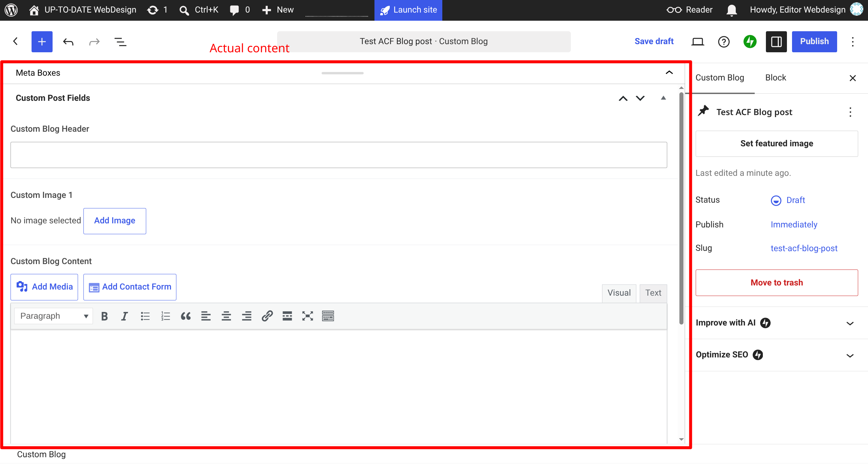868x464 pixels.
Task: Toggle the block inserter plus button
Action: (x=42, y=41)
